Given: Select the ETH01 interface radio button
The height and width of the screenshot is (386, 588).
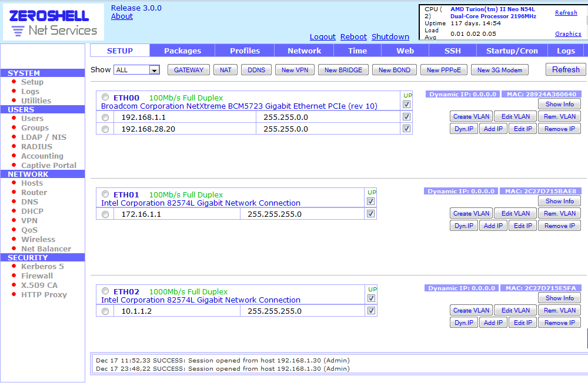Looking at the screenshot, I should (x=105, y=194).
